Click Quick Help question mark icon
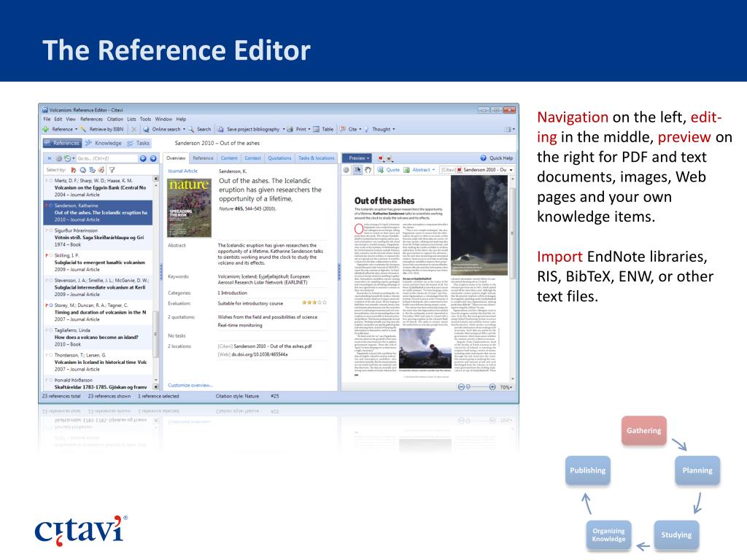This screenshot has width=747, height=560. 483,158
